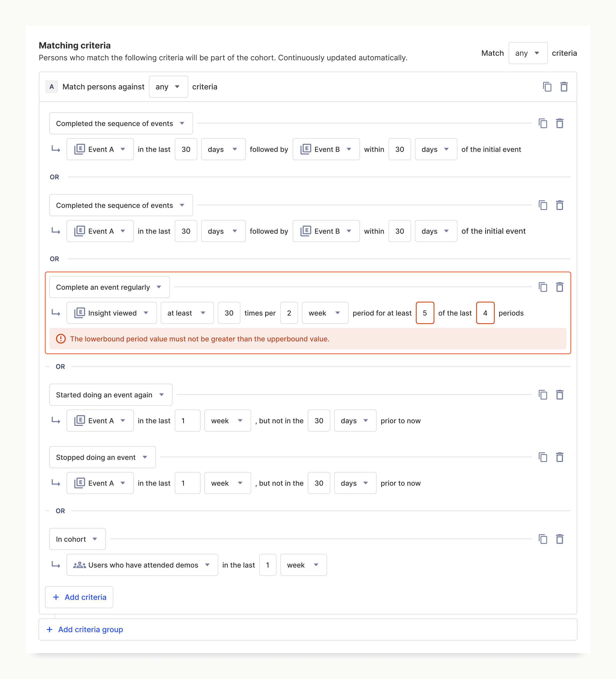Expand 'Complete an event regularly' type dropdown
616x679 pixels.
pyautogui.click(x=109, y=287)
